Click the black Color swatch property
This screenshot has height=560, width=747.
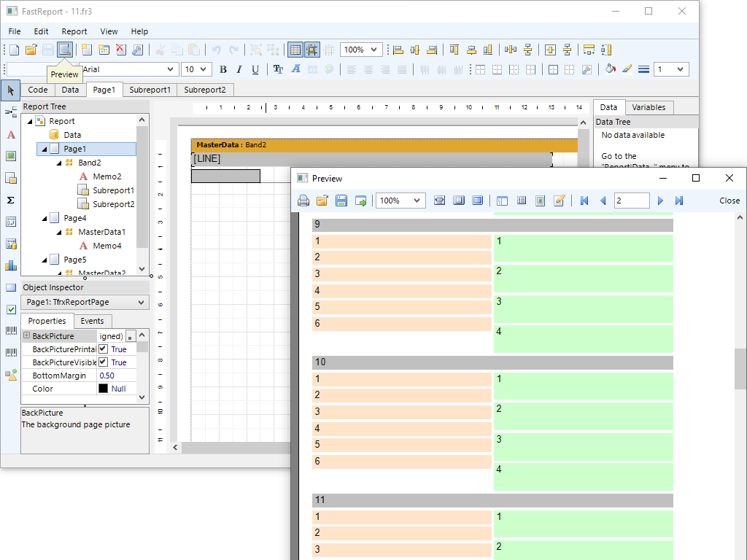(x=103, y=389)
